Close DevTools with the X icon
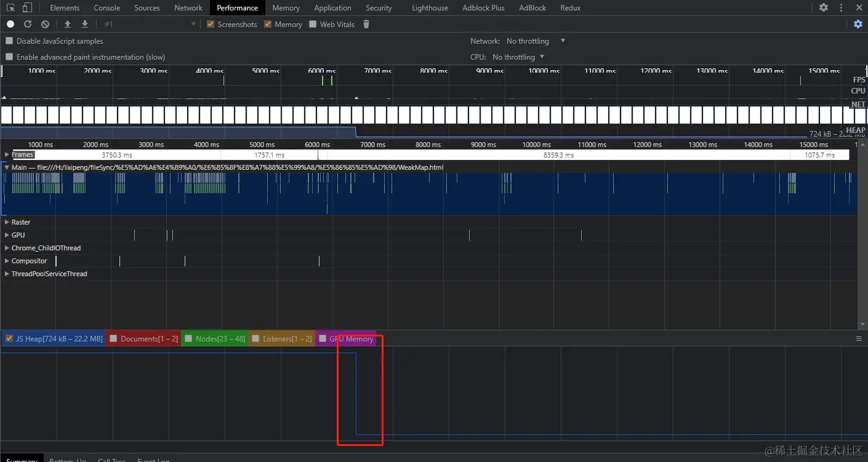The width and height of the screenshot is (868, 462). coord(859,8)
